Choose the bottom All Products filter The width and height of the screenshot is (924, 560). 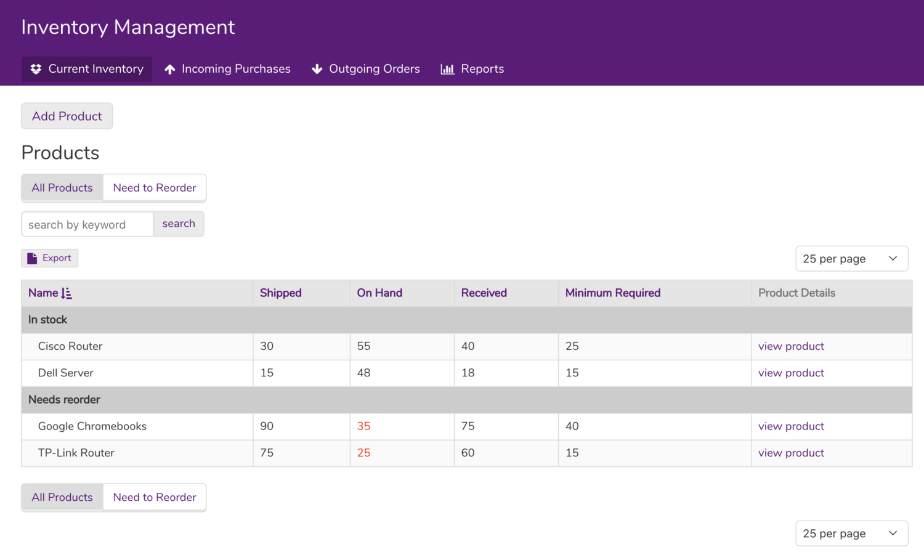point(62,497)
